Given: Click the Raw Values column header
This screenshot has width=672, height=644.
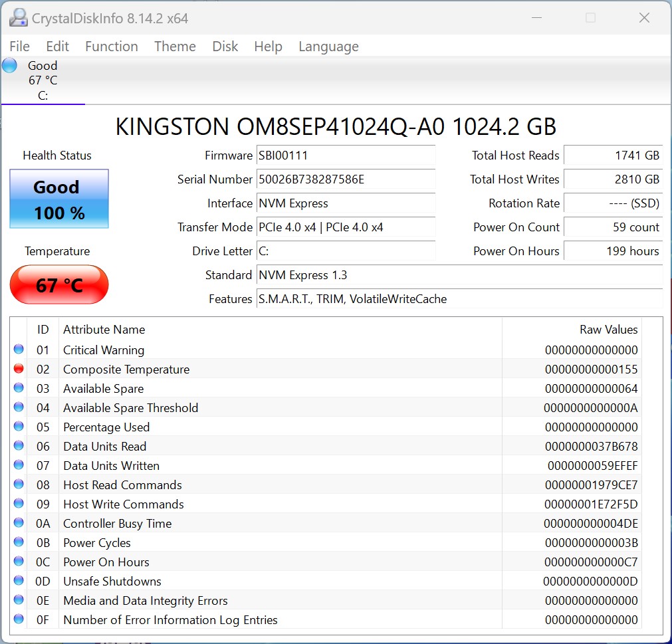Looking at the screenshot, I should (x=572, y=330).
